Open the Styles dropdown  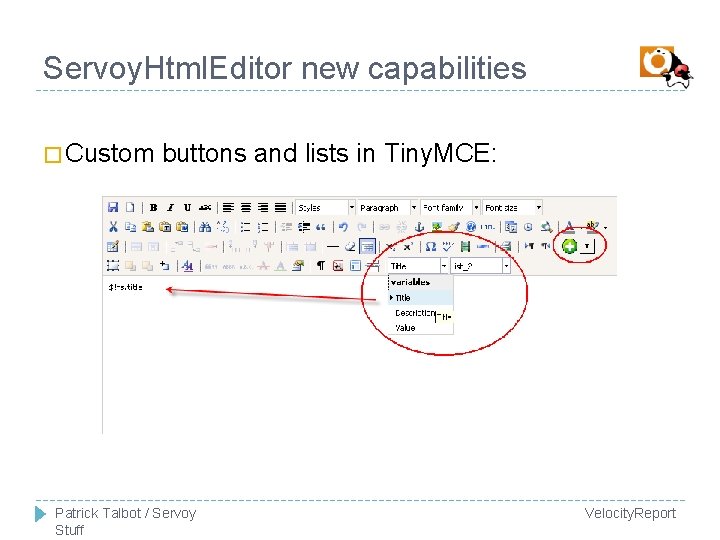point(326,208)
